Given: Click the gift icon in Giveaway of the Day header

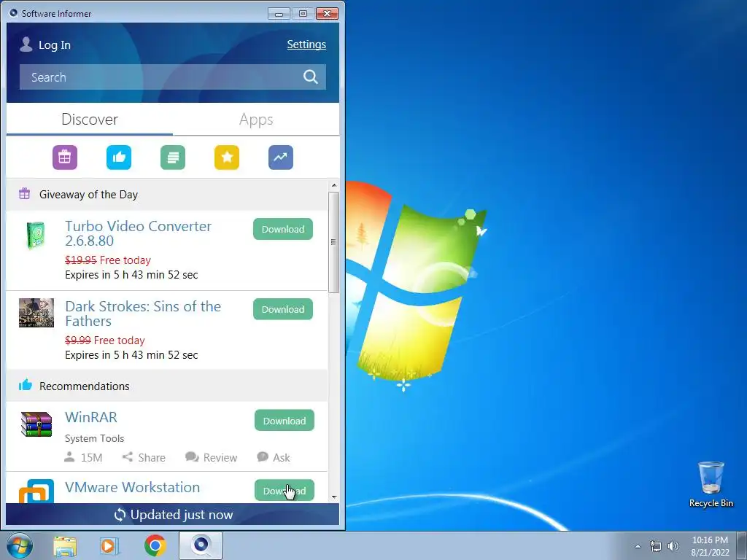Looking at the screenshot, I should [24, 194].
